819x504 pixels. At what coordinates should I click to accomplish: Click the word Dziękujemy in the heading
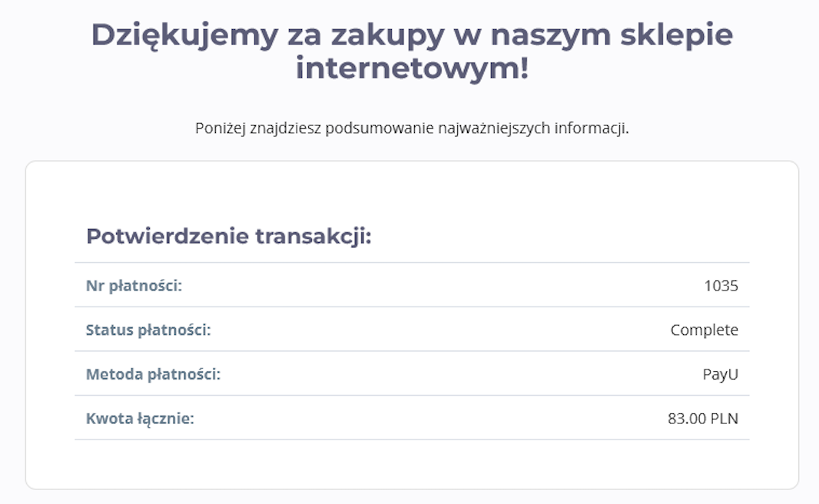tap(185, 37)
